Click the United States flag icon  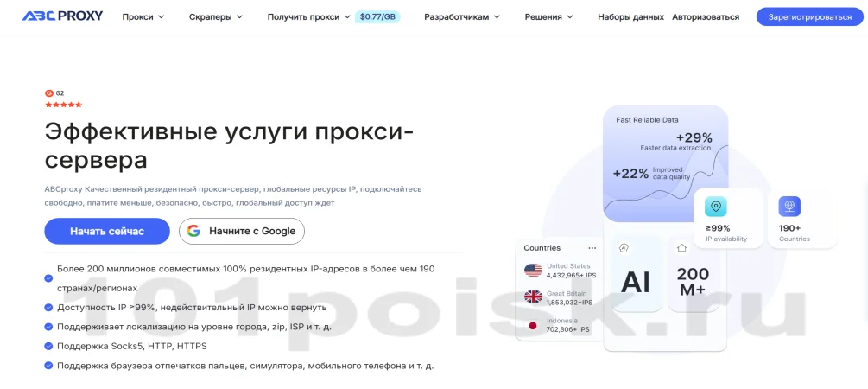[533, 271]
